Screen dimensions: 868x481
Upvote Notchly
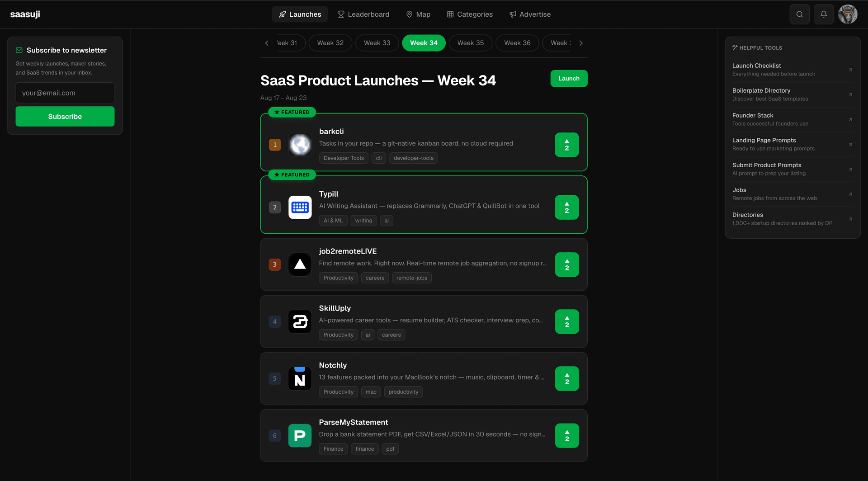(567, 378)
